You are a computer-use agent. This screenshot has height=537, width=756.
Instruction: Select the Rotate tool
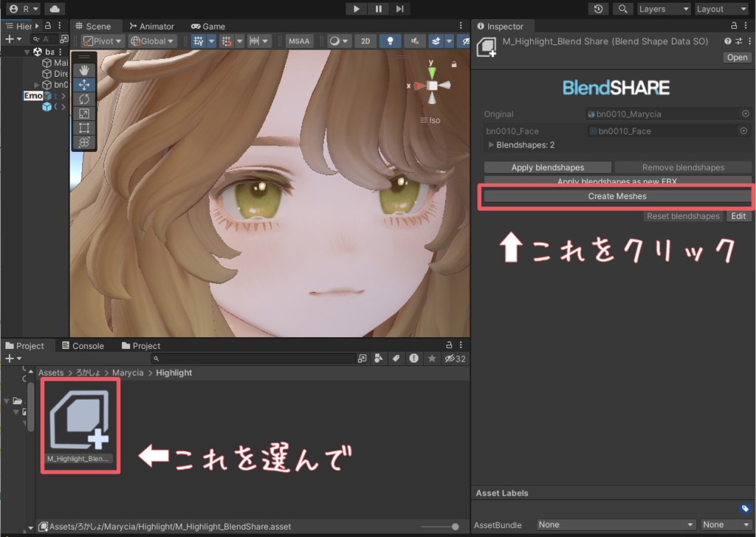point(83,99)
